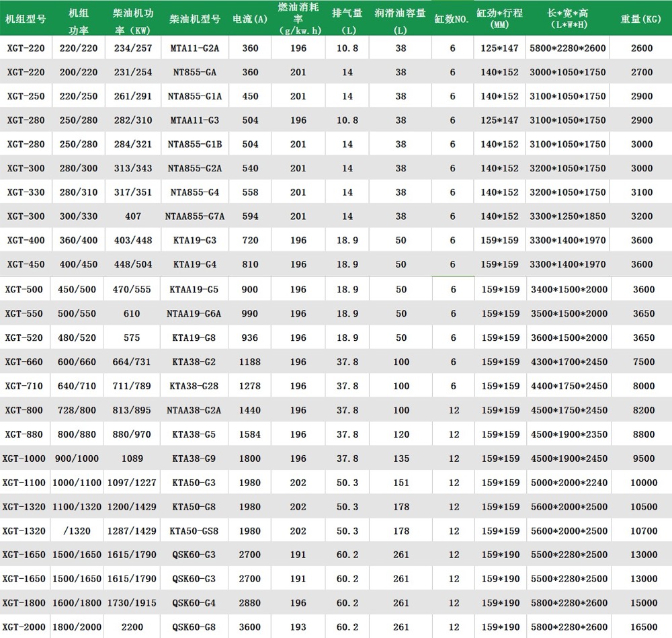Screen dimensions: 672x638
Task: Select the 16500 weight cell
Action: [x=643, y=627]
